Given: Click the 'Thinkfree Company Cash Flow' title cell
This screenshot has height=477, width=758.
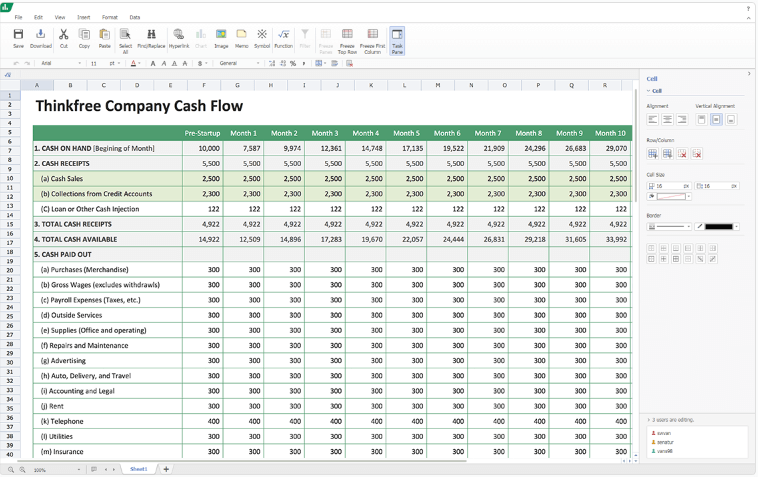Looking at the screenshot, I should click(x=139, y=106).
